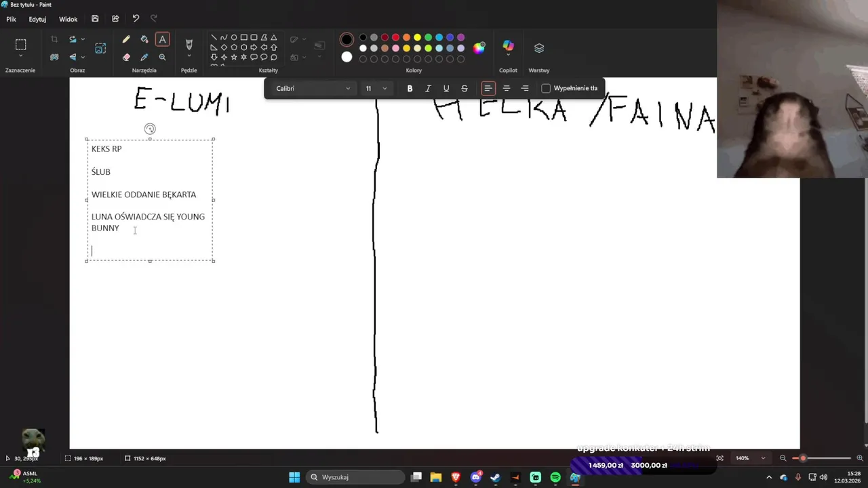This screenshot has width=868, height=488.
Task: Set text alignment to left
Action: (x=488, y=88)
